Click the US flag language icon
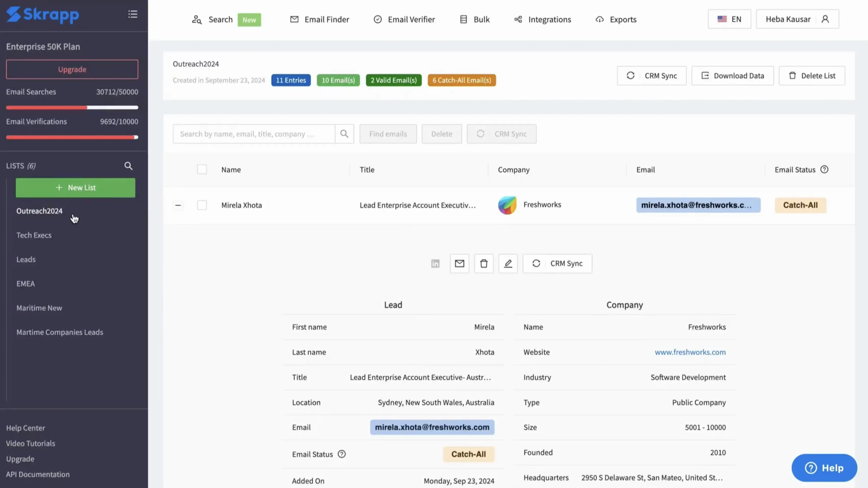868x488 pixels. click(x=722, y=19)
